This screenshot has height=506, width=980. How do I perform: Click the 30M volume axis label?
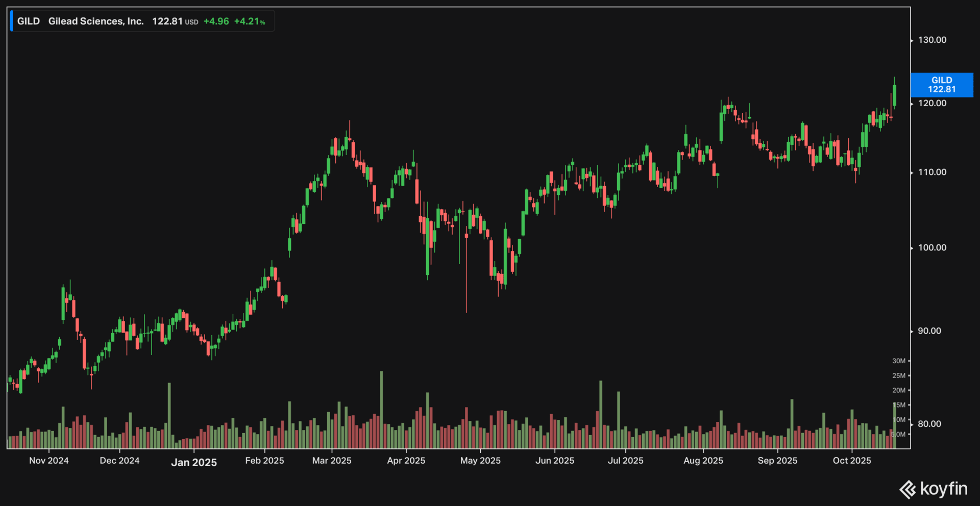pyautogui.click(x=899, y=361)
